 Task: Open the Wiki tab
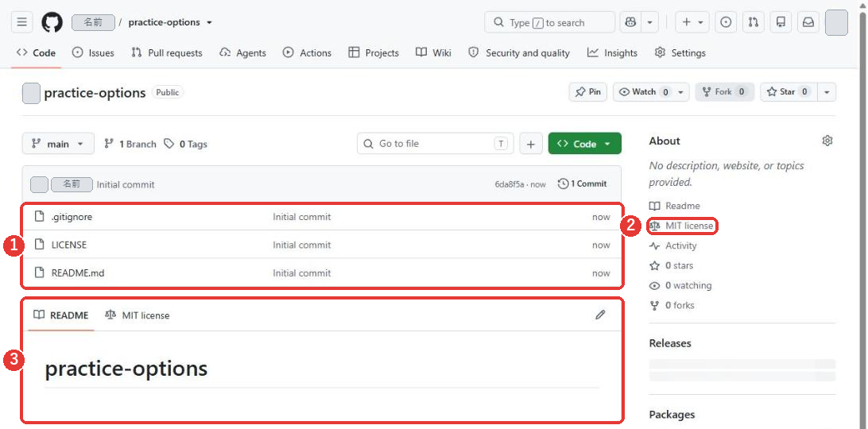coord(433,53)
